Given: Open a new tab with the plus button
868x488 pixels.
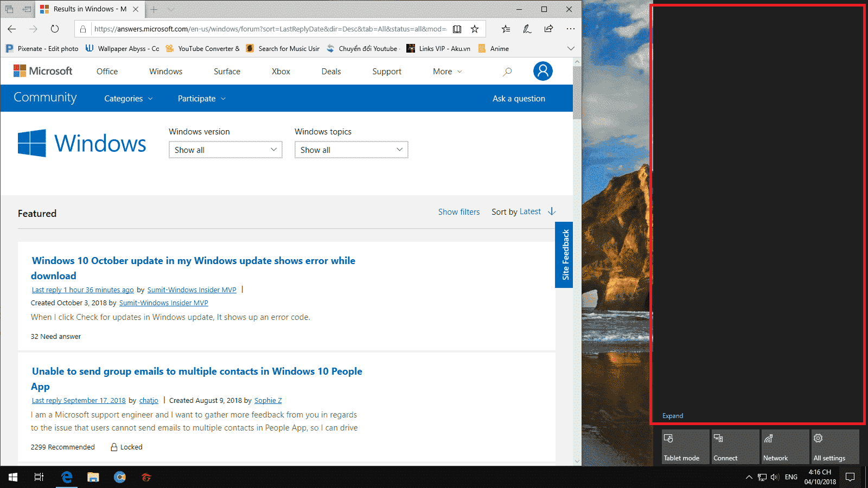Looking at the screenshot, I should (x=154, y=9).
